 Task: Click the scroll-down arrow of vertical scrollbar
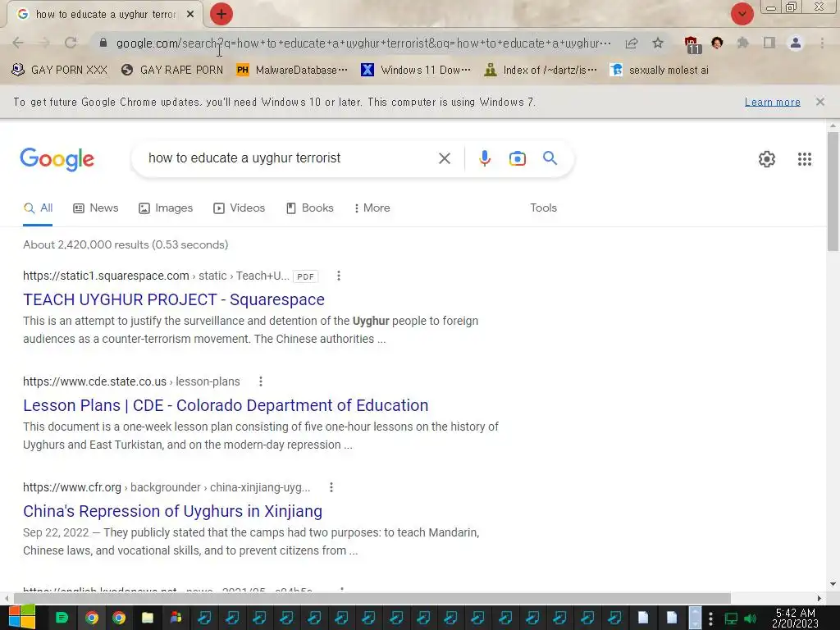pyautogui.click(x=833, y=584)
